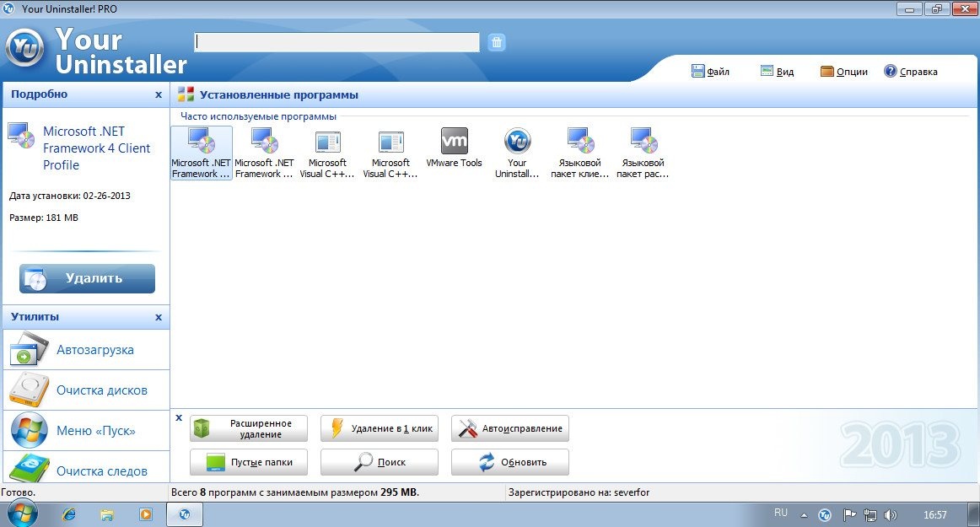Click the Дата установки: 02-26-2013 text
The width and height of the screenshot is (980, 527).
70,196
